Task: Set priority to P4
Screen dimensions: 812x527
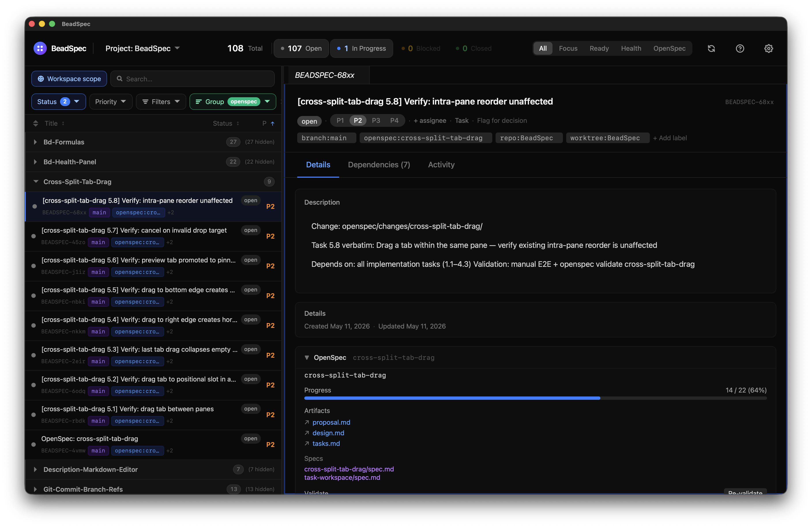Action: click(x=394, y=120)
